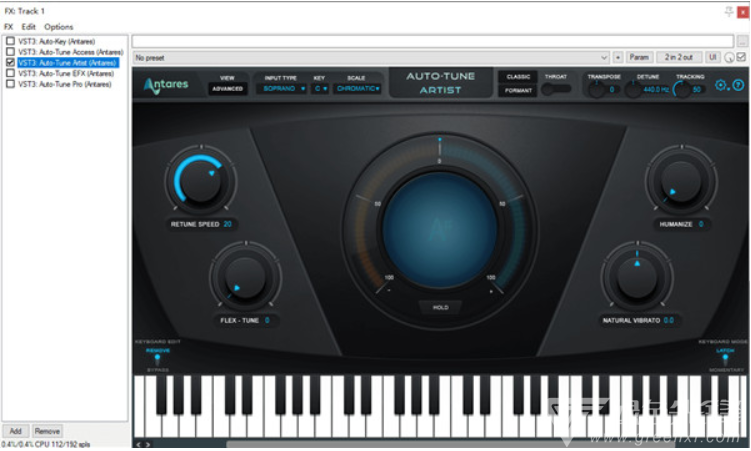This screenshot has width=751, height=451.
Task: Click the Add button
Action: coord(15,431)
